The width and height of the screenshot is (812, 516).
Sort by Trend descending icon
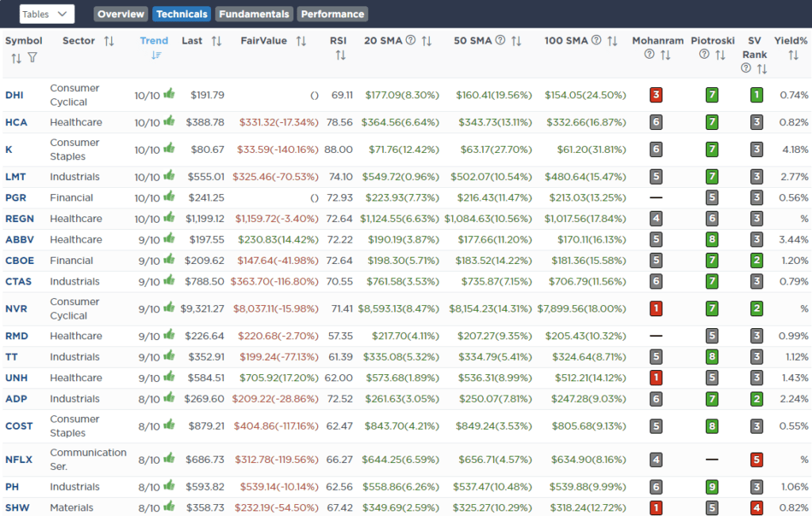(x=156, y=55)
